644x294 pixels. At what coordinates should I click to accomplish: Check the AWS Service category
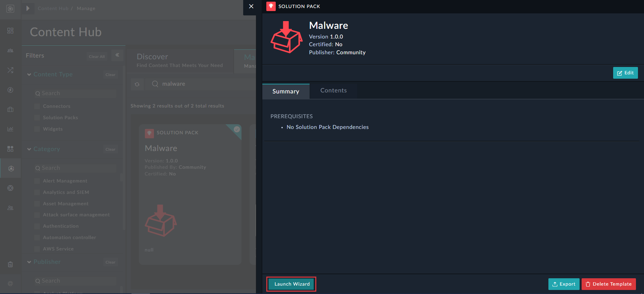click(x=37, y=249)
